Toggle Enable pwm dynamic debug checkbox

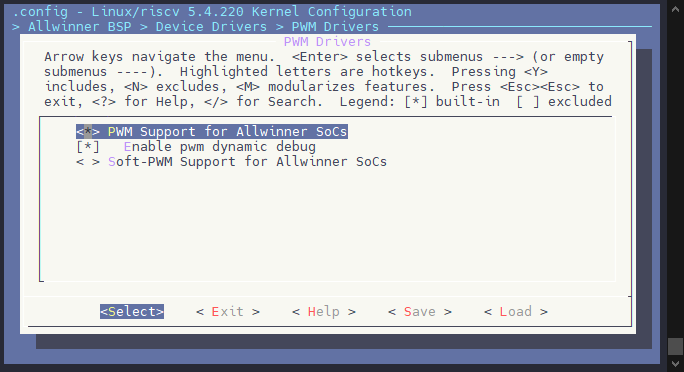tap(88, 147)
